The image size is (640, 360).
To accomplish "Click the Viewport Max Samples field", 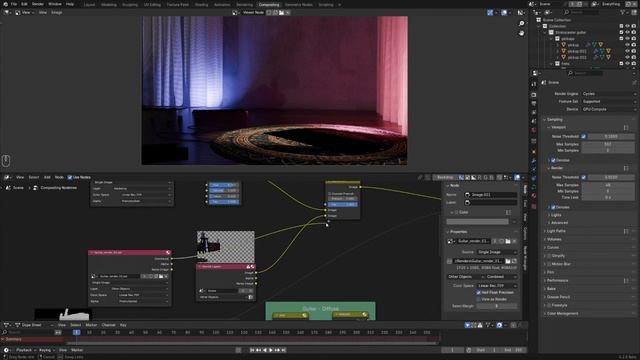I will click(x=608, y=144).
